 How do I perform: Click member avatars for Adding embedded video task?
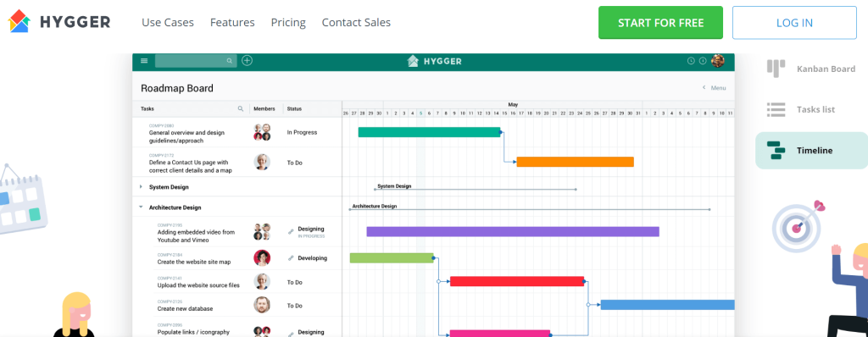(x=263, y=232)
